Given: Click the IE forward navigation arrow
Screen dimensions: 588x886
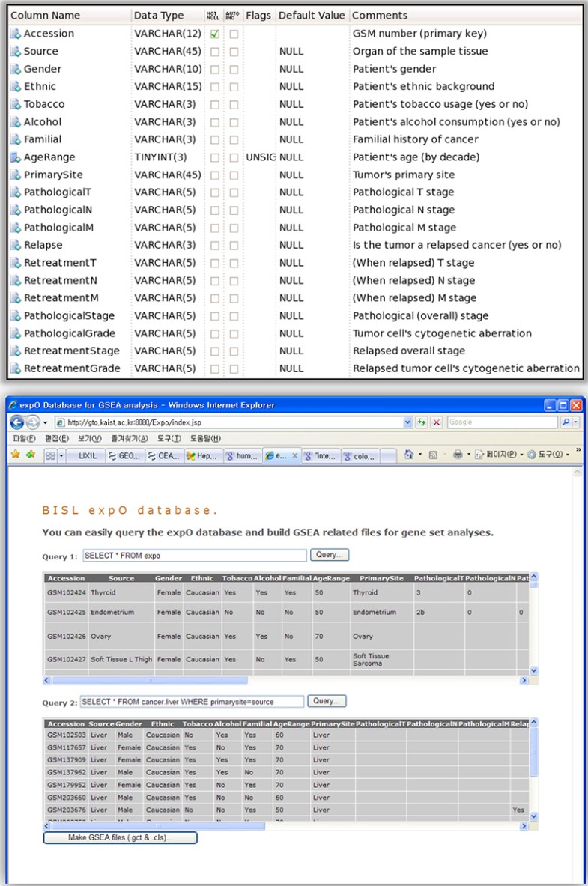Looking at the screenshot, I should [33, 422].
